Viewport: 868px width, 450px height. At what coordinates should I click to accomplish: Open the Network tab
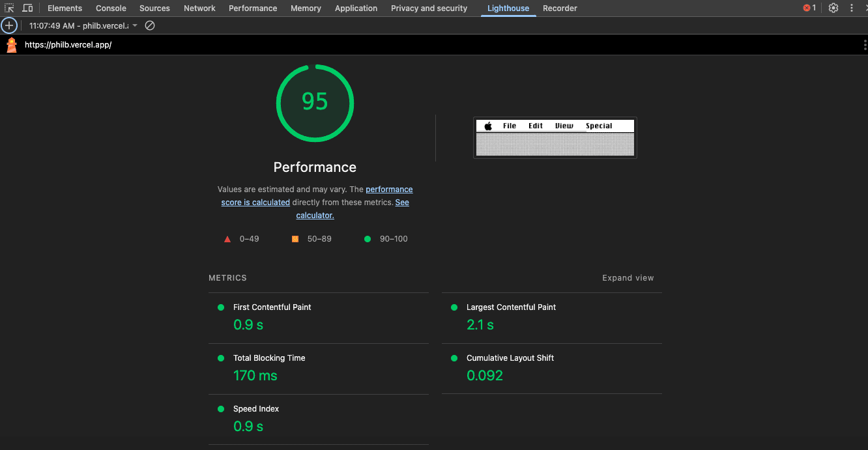[x=199, y=8]
